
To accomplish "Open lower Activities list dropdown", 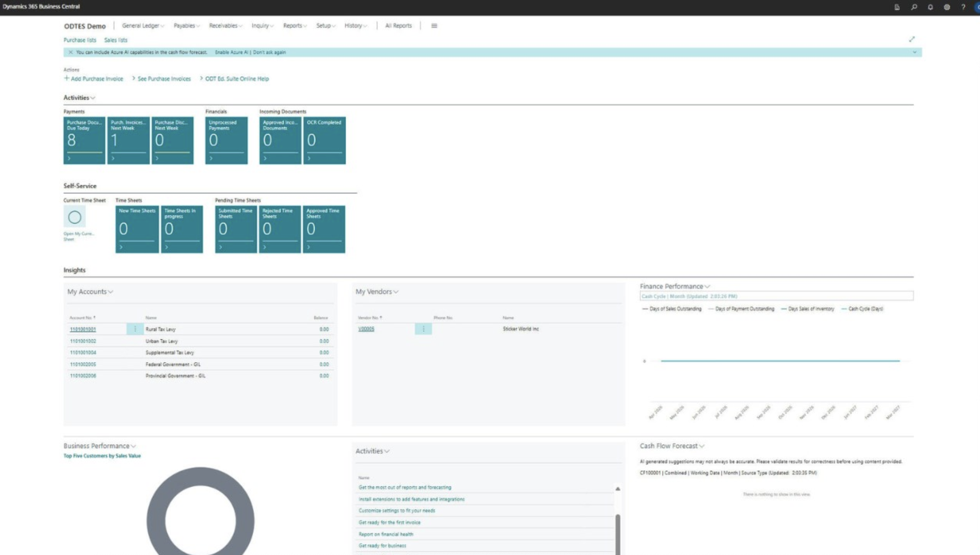I will pos(372,451).
